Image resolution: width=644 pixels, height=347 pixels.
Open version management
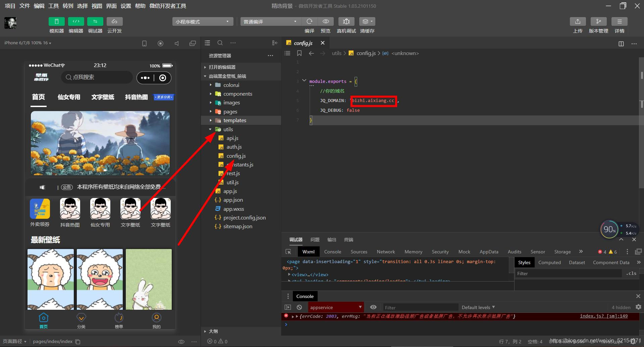[598, 21]
